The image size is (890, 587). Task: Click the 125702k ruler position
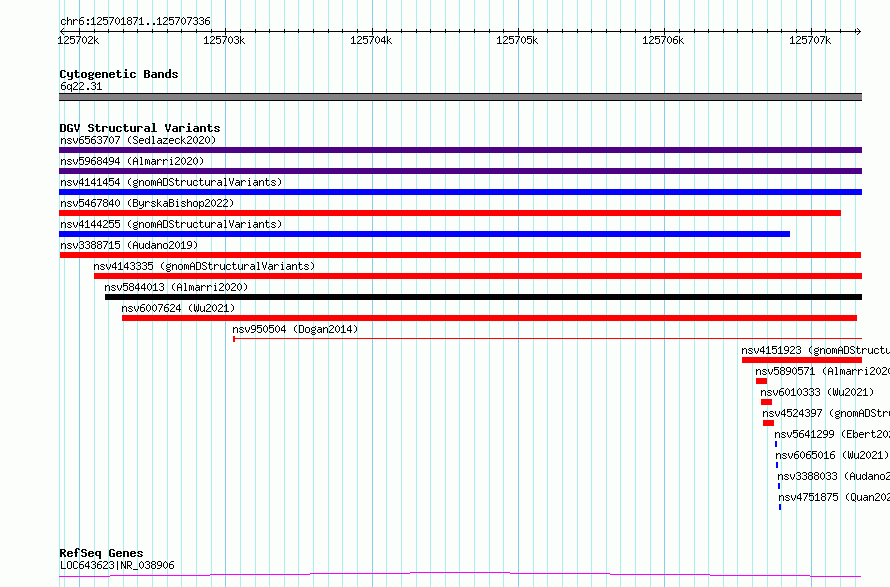(x=78, y=40)
